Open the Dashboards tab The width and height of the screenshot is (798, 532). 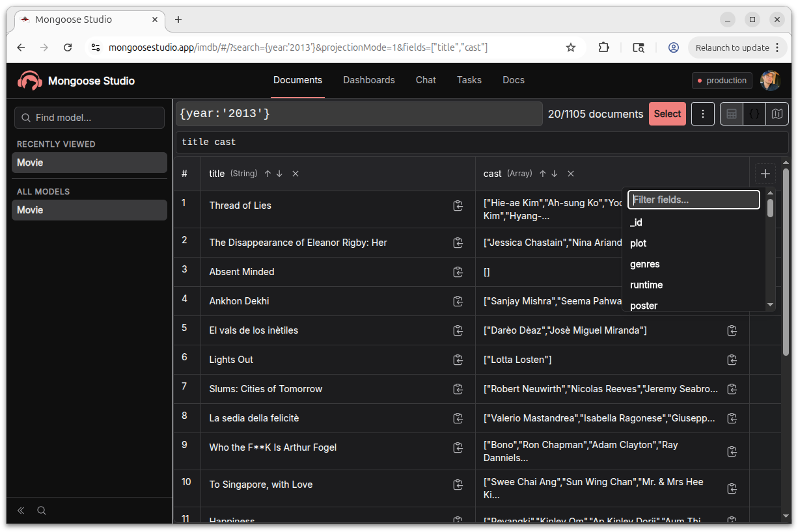[x=369, y=80]
